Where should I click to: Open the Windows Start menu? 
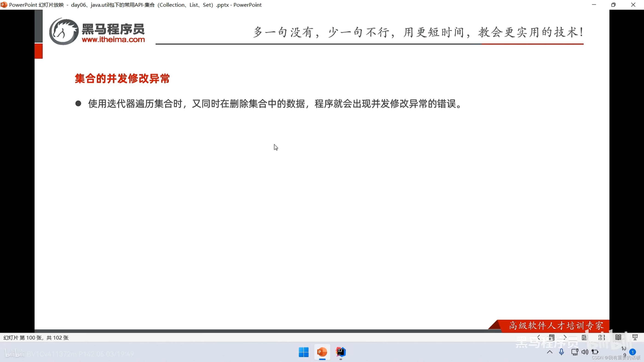[x=304, y=352]
